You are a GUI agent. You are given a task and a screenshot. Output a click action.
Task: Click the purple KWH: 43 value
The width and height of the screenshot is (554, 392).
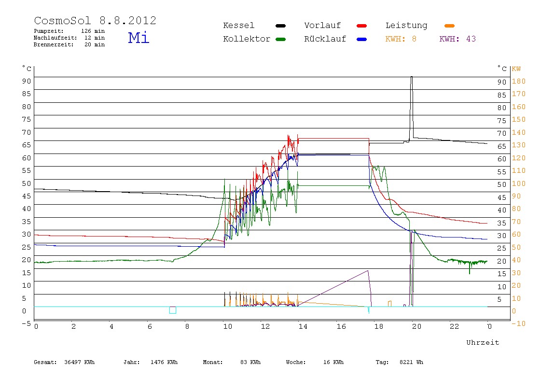(x=457, y=39)
